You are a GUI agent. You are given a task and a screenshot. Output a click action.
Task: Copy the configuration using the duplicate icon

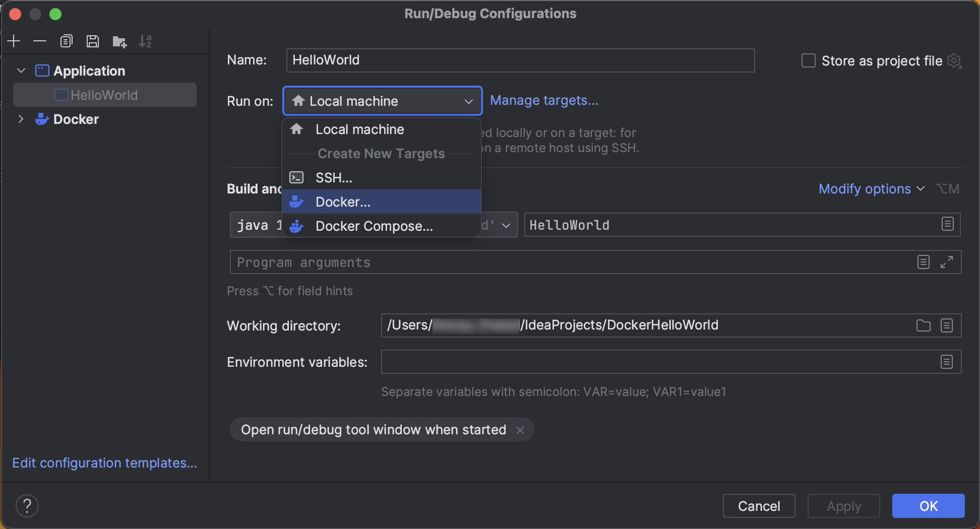point(66,41)
